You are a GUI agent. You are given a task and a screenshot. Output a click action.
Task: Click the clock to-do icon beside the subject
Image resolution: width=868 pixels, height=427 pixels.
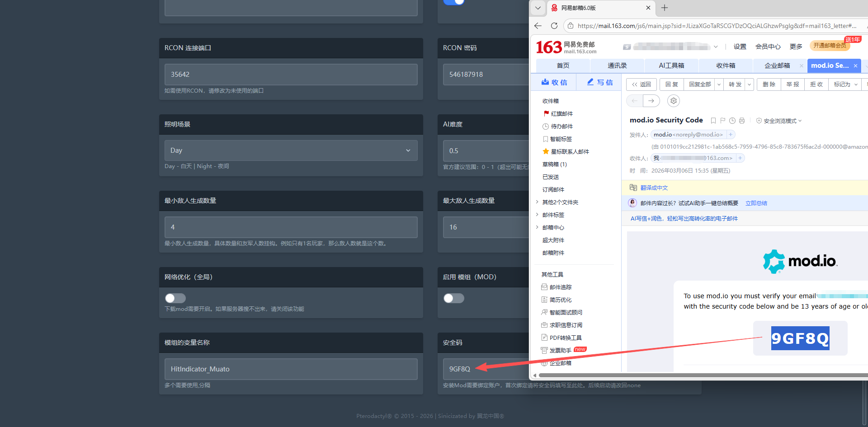(x=732, y=121)
